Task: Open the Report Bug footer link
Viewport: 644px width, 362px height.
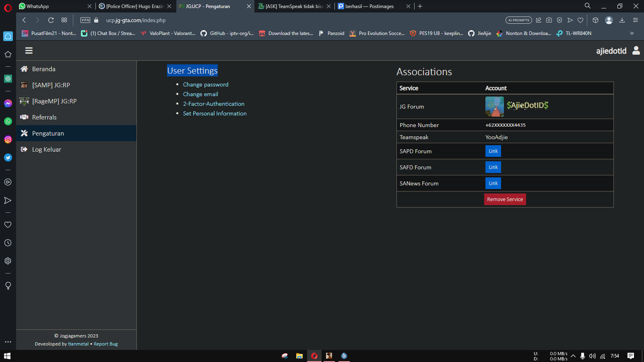Action: (106, 344)
